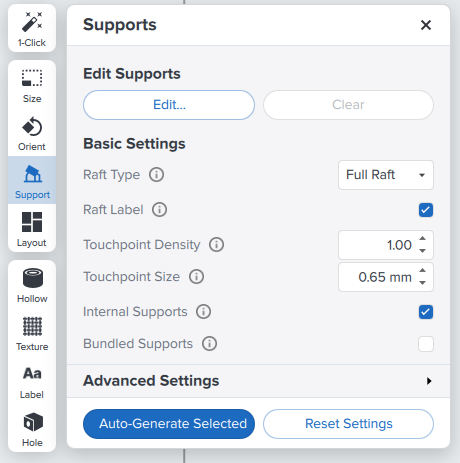Select the Layout tool icon
Image resolution: width=460 pixels, height=463 pixels.
(x=32, y=228)
